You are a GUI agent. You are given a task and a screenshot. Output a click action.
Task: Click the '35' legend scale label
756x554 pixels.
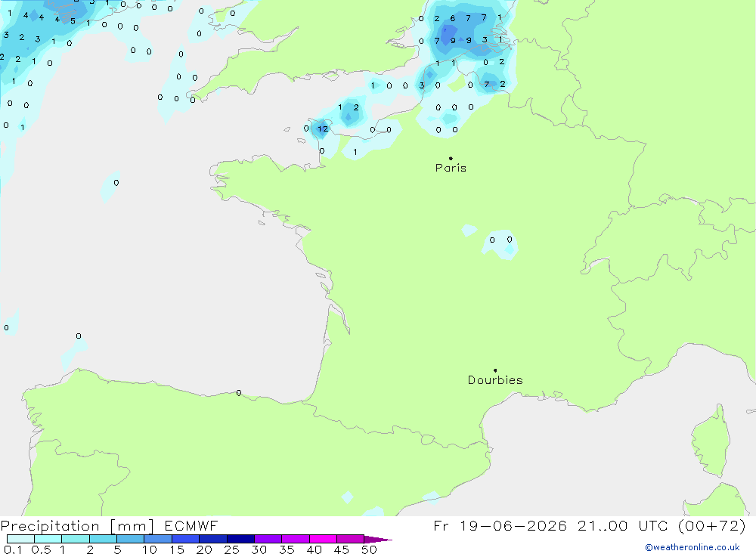click(x=287, y=549)
